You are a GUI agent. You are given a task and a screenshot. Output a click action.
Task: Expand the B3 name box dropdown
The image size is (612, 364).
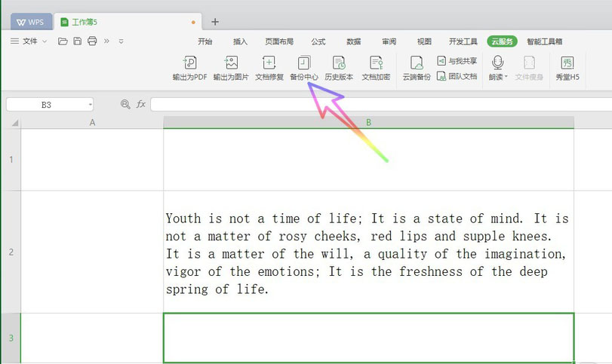pyautogui.click(x=90, y=105)
